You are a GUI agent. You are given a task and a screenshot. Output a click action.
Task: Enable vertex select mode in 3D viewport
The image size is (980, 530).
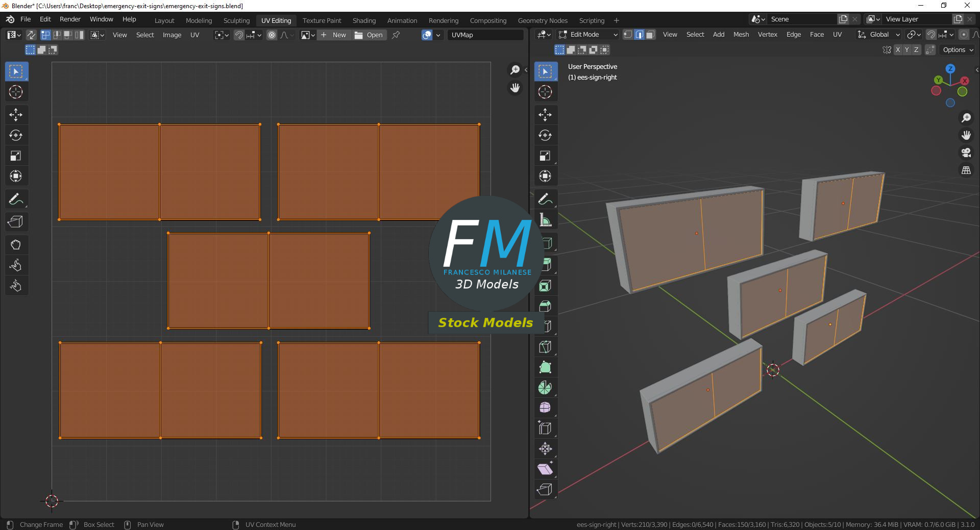[x=628, y=35]
